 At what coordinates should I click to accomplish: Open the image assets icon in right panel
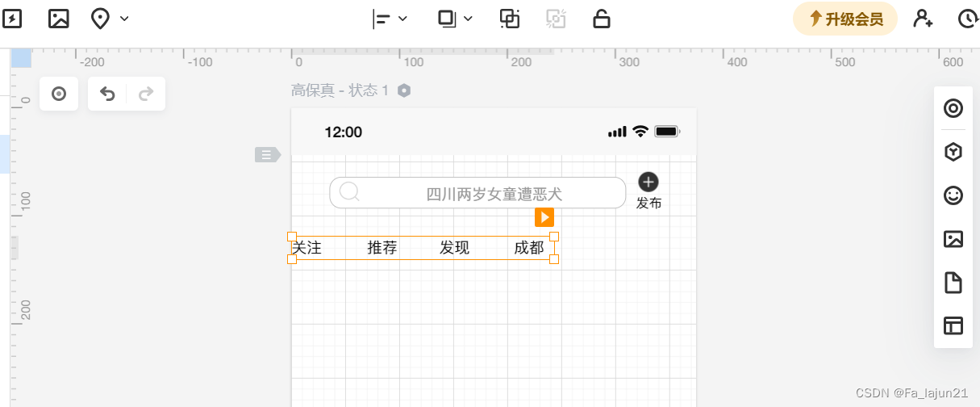point(953,239)
